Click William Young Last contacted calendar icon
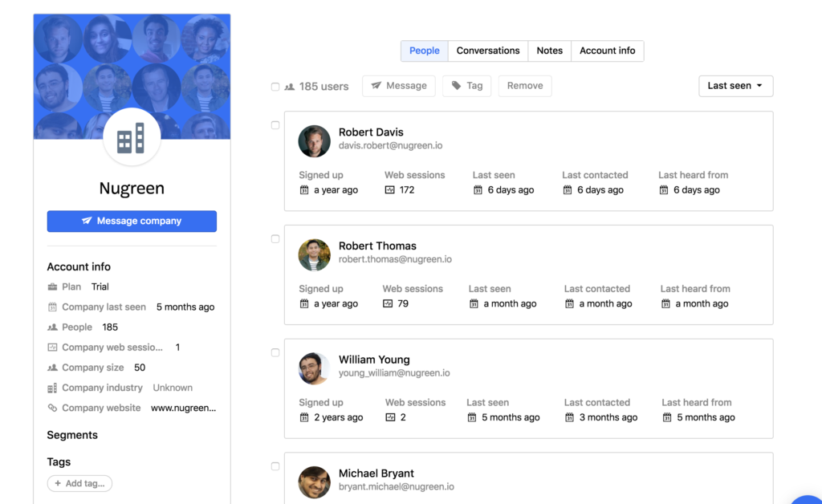822x504 pixels. click(x=569, y=417)
